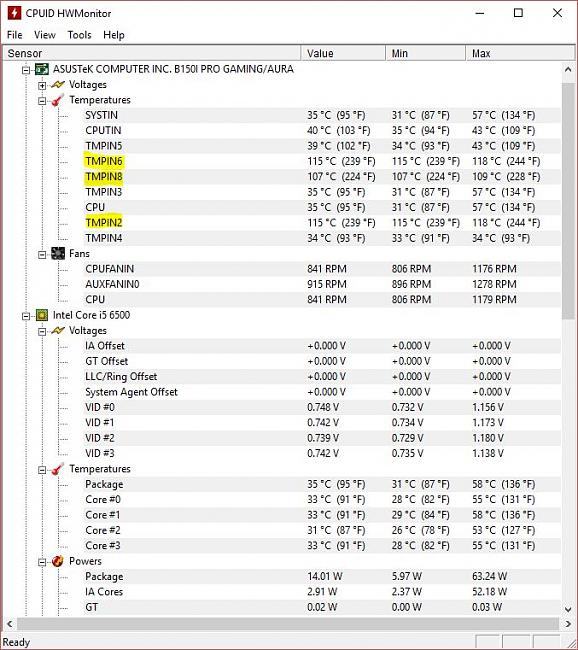
Task: Click the Value column header
Action: click(343, 53)
